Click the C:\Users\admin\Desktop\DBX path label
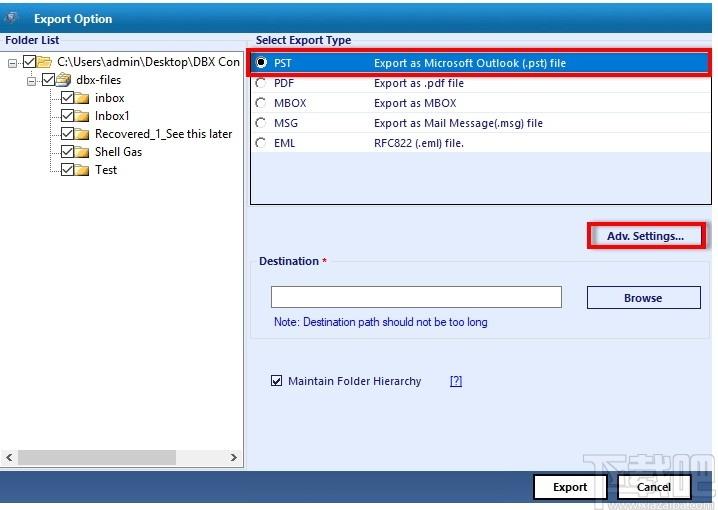This screenshot has height=510, width=718. coord(148,62)
